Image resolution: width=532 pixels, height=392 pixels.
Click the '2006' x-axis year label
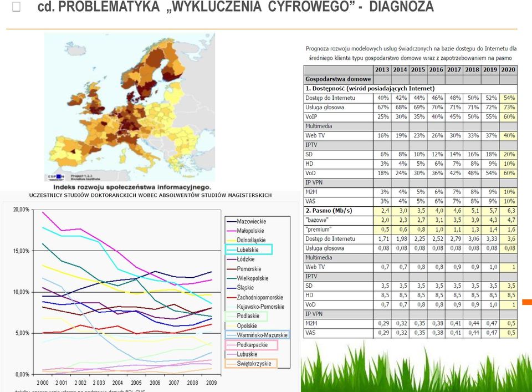tap(155, 383)
